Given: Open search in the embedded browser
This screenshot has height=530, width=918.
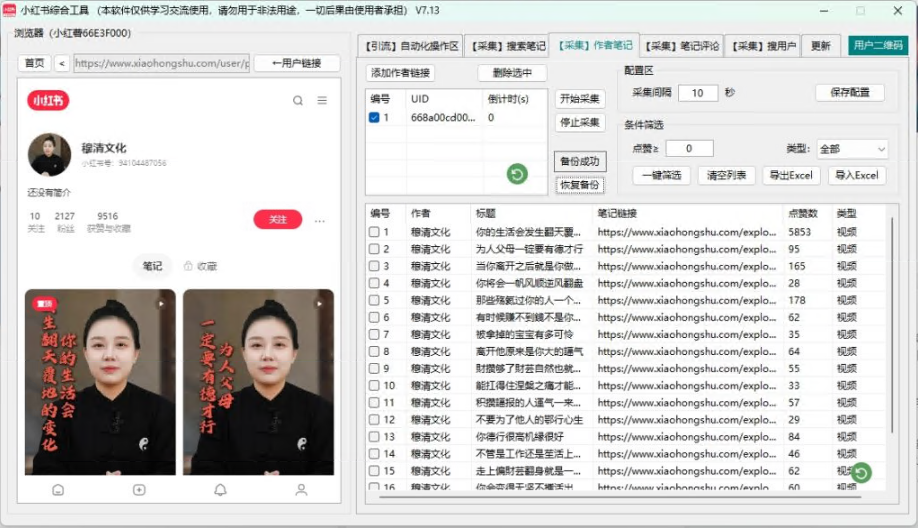Looking at the screenshot, I should [x=297, y=101].
